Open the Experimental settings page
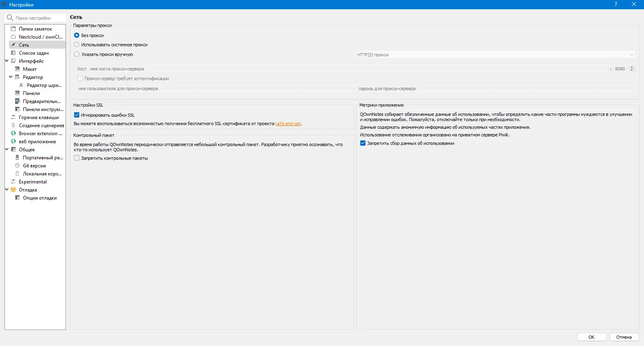Screen dimensions: 644x346 tap(33, 182)
